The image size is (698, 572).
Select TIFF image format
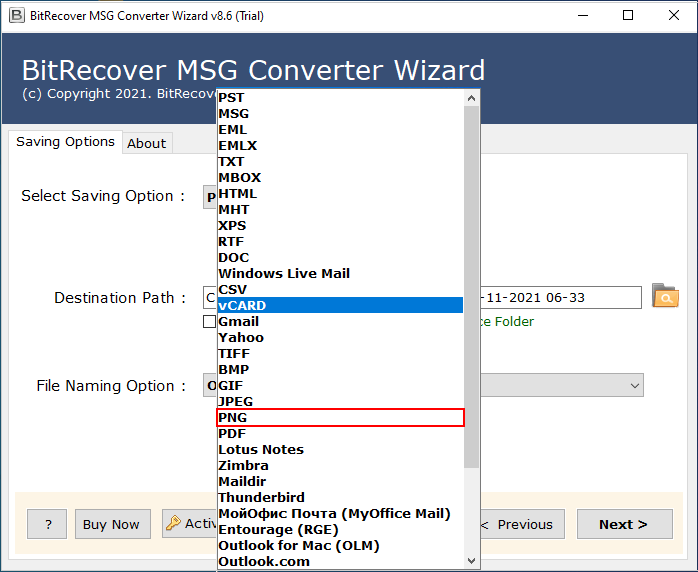[x=340, y=353]
